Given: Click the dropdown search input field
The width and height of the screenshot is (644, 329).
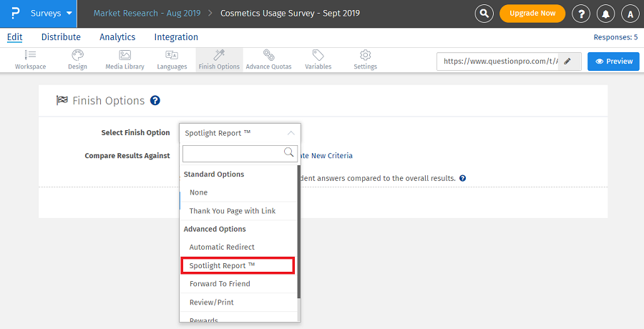Looking at the screenshot, I should (x=233, y=152).
